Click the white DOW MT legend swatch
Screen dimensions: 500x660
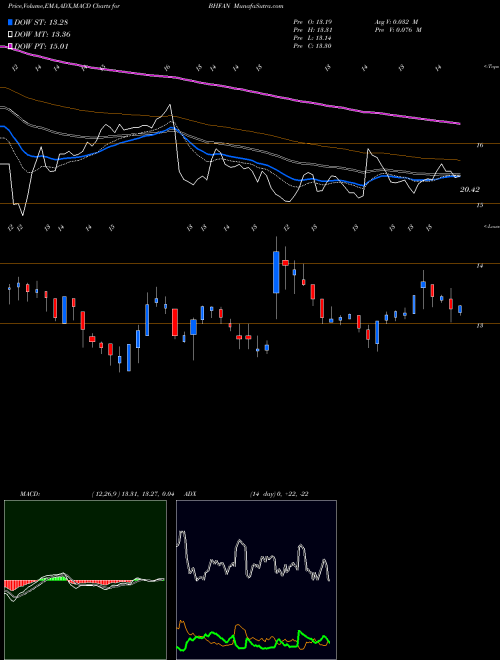pyautogui.click(x=10, y=34)
